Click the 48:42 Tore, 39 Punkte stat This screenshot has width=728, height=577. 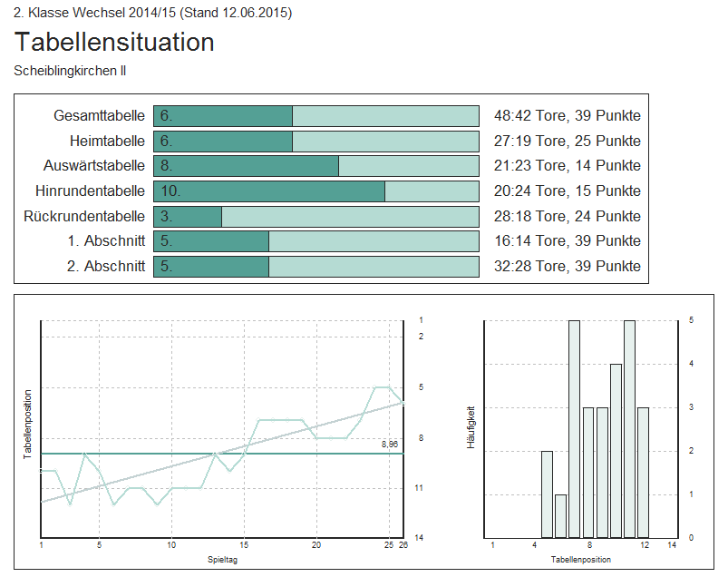567,116
